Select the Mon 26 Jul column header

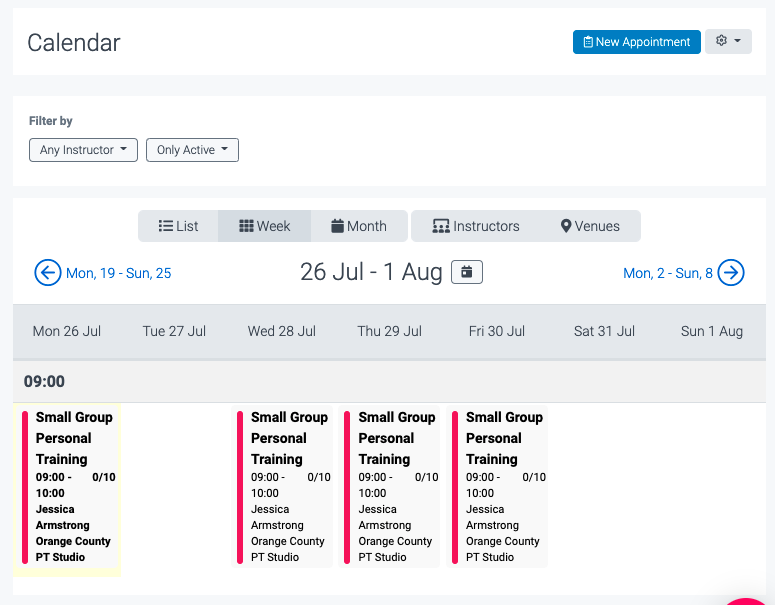click(x=67, y=331)
